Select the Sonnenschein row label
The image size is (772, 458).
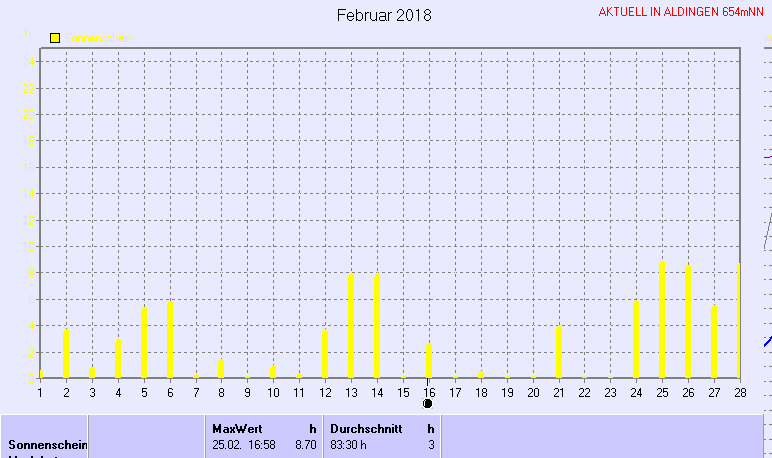(48, 444)
